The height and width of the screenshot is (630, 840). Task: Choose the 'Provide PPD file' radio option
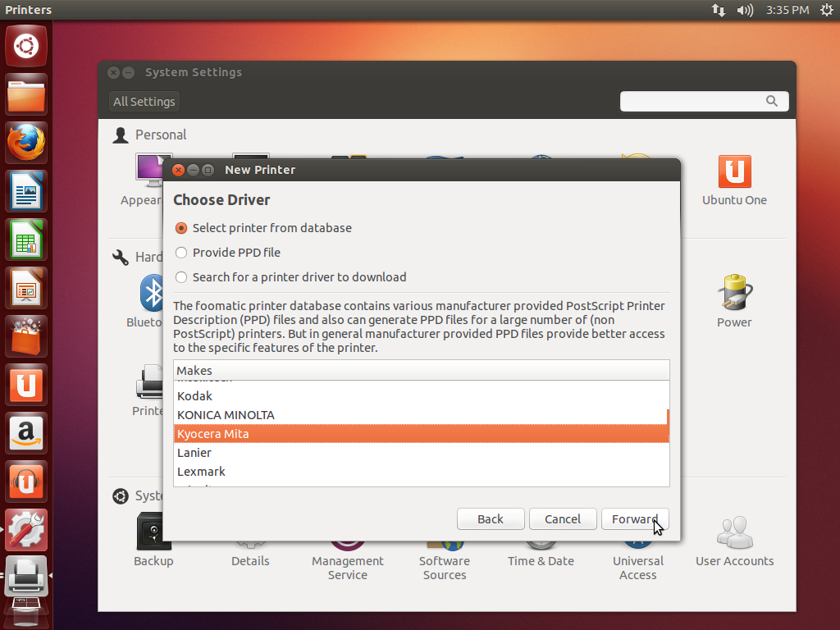[181, 253]
